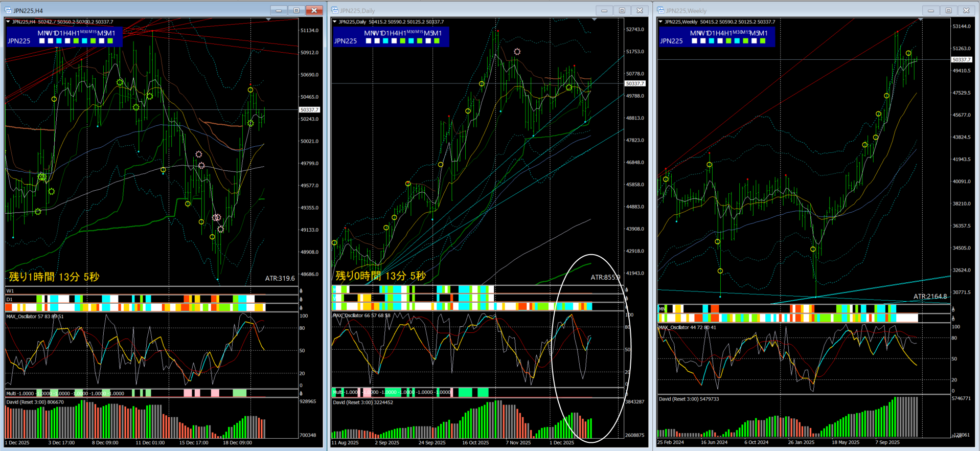980x451 pixels.
Task: Click the chart icon in JPN225,H4 title bar
Action: 8,10
